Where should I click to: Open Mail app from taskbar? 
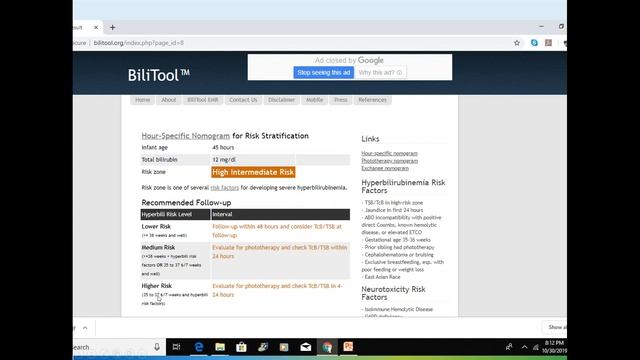(306, 347)
